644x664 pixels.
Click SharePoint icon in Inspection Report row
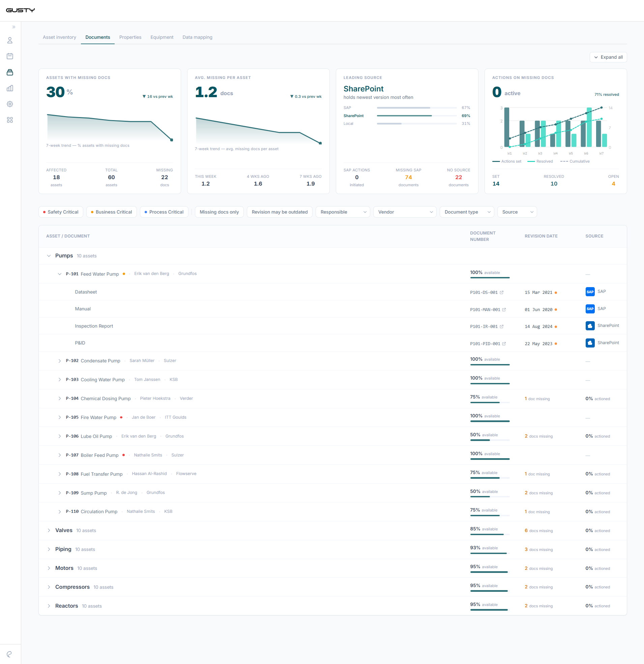pos(590,326)
